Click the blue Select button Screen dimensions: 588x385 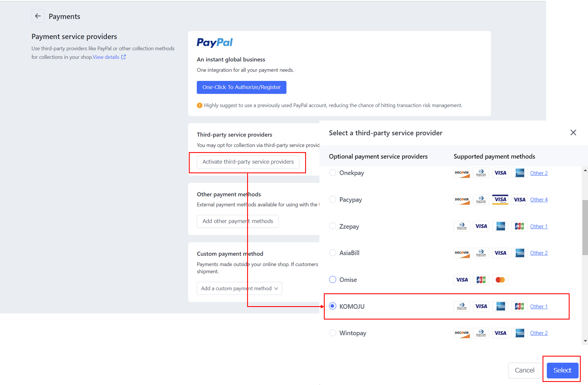tap(562, 370)
